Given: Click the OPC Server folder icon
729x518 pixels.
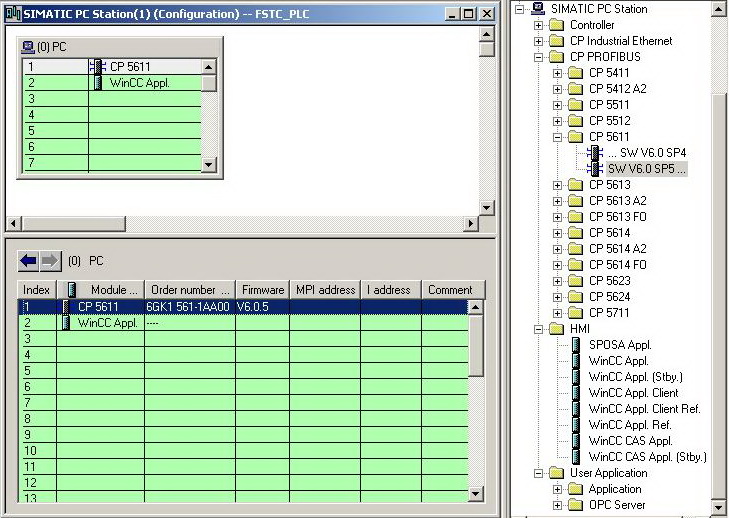Looking at the screenshot, I should (x=576, y=505).
